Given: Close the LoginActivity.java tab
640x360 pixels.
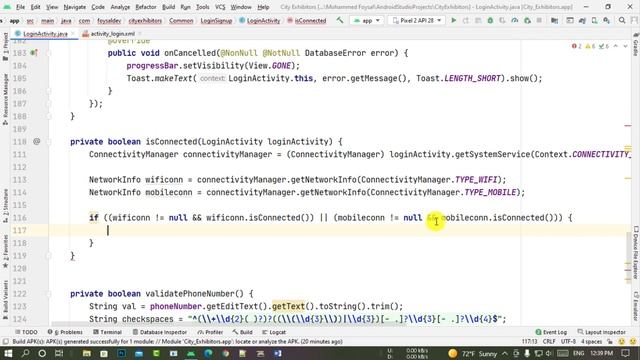Looking at the screenshot, I should tap(73, 34).
